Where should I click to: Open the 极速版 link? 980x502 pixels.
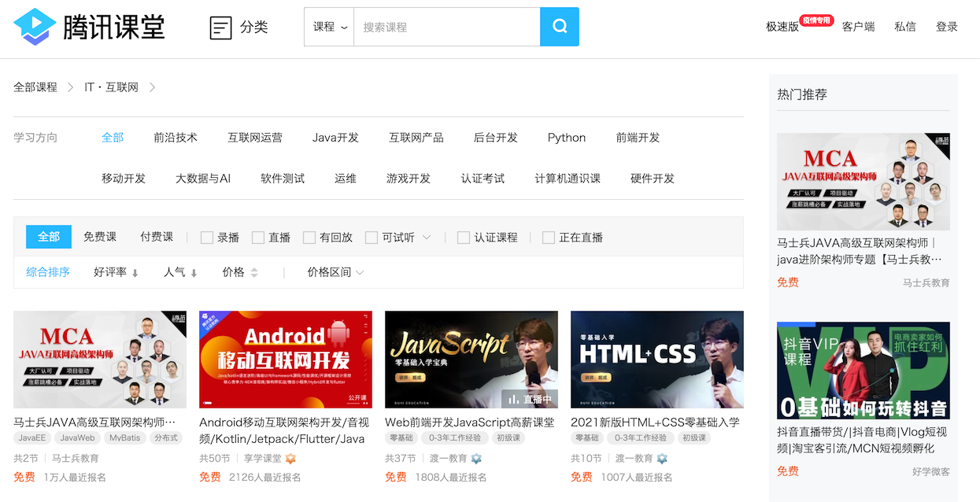[x=782, y=27]
